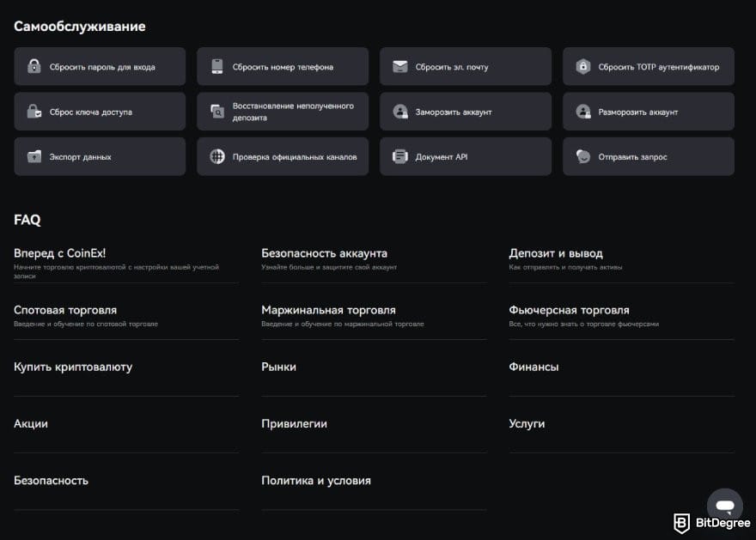Select Сбросить номер телефона
This screenshot has height=540, width=756.
(283, 66)
